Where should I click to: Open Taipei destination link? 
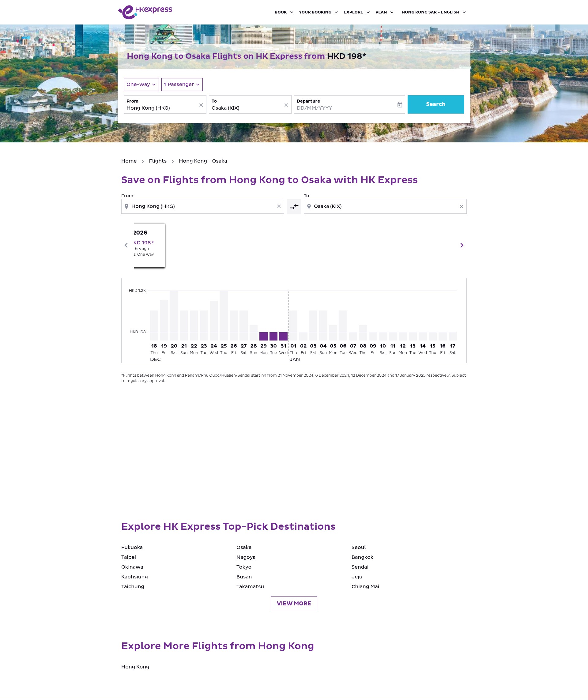tap(129, 557)
